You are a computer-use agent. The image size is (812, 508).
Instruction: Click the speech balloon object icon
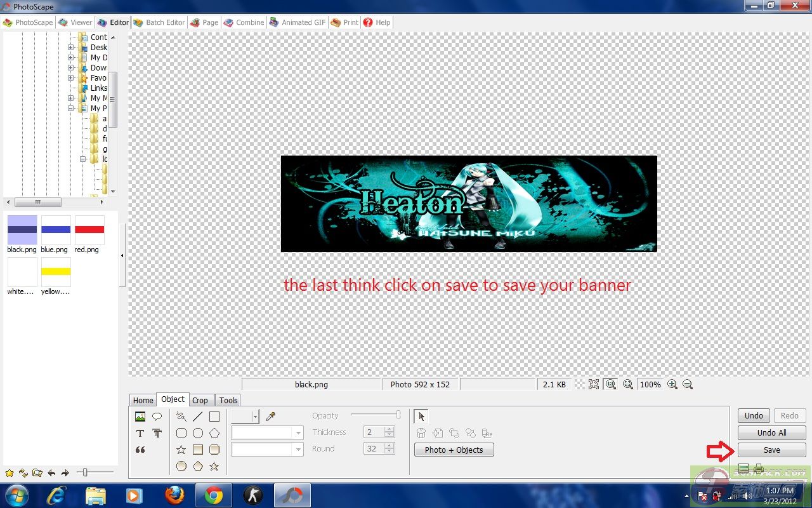(157, 417)
